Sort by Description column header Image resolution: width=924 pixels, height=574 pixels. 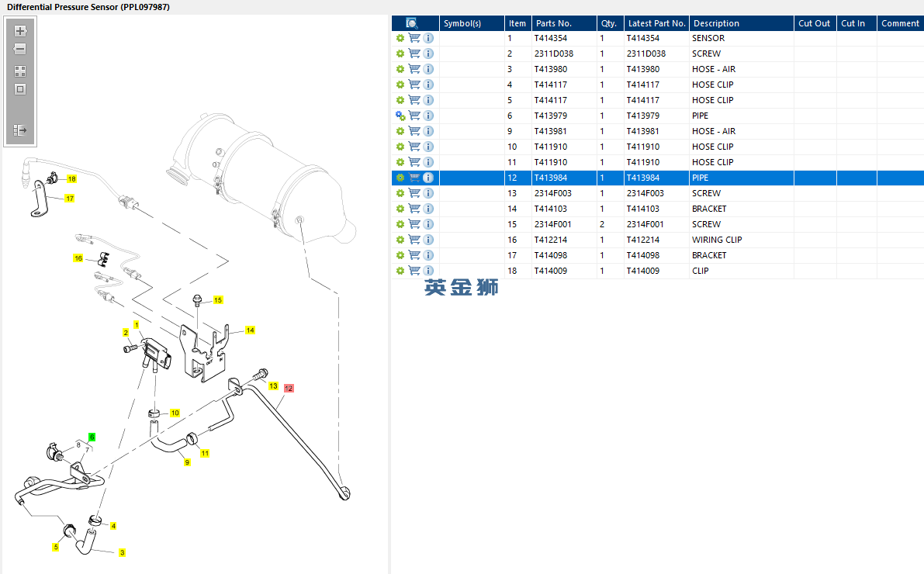[742, 23]
